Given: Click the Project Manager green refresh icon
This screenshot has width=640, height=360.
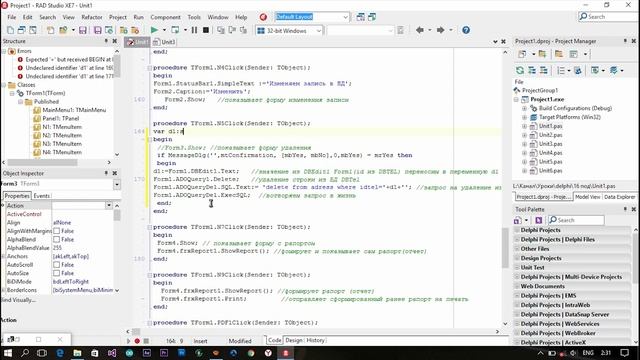Looking at the screenshot, I should pyautogui.click(x=520, y=71).
